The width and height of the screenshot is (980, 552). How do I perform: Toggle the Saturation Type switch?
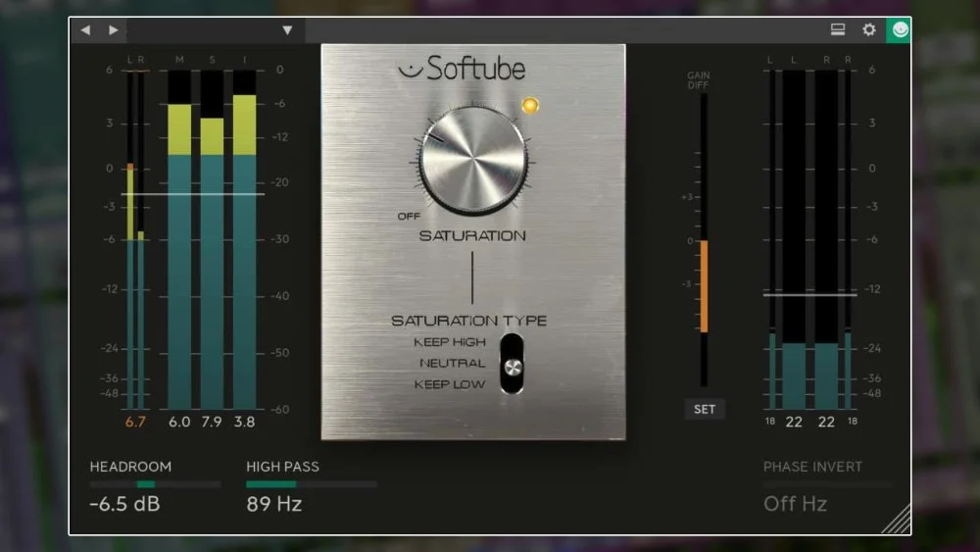(512, 364)
